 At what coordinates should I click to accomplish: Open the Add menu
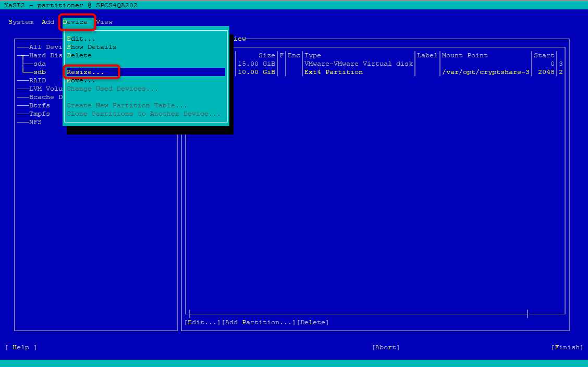coord(48,22)
